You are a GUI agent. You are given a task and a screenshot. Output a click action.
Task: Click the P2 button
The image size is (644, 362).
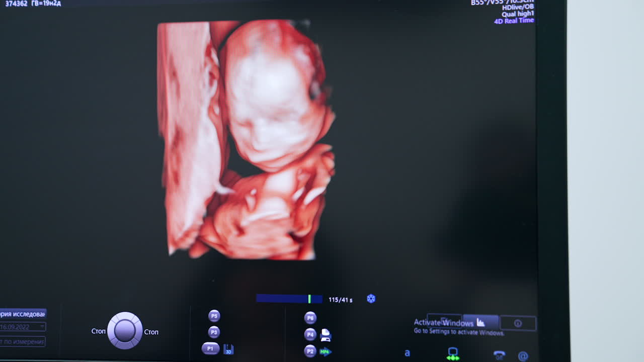310,351
